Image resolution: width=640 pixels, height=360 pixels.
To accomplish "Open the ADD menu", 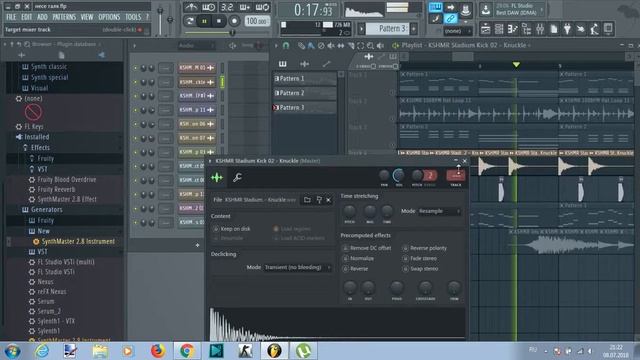I will (x=42, y=17).
